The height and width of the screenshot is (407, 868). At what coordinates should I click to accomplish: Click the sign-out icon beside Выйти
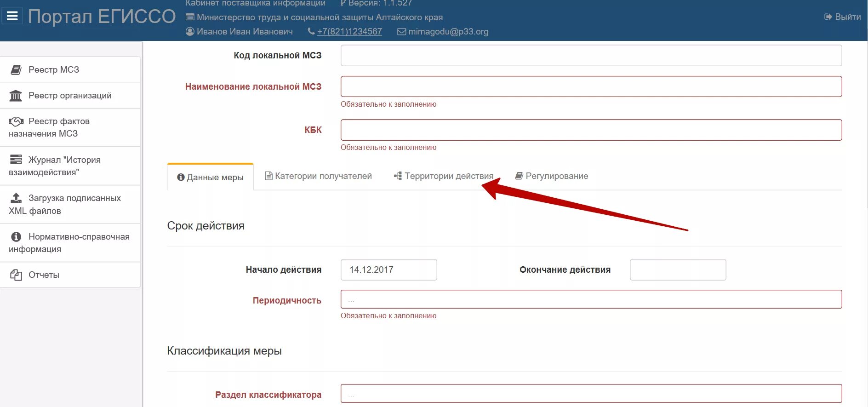click(x=828, y=17)
